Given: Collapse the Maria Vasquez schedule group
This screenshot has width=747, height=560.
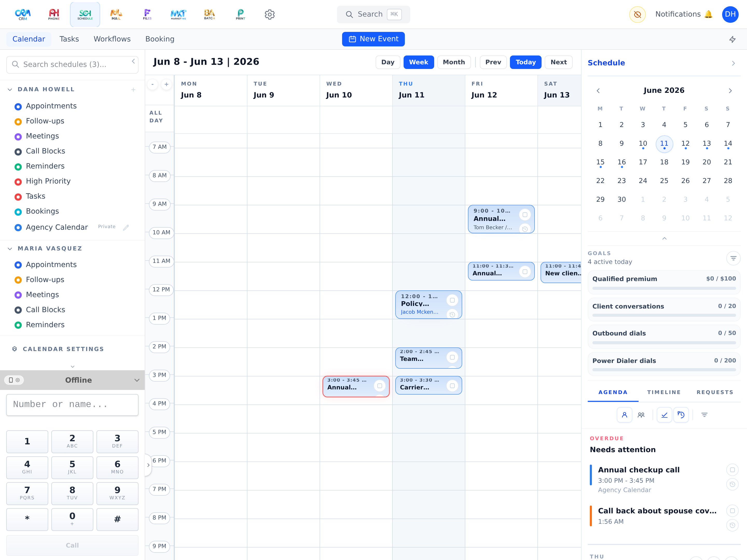Looking at the screenshot, I should [10, 249].
